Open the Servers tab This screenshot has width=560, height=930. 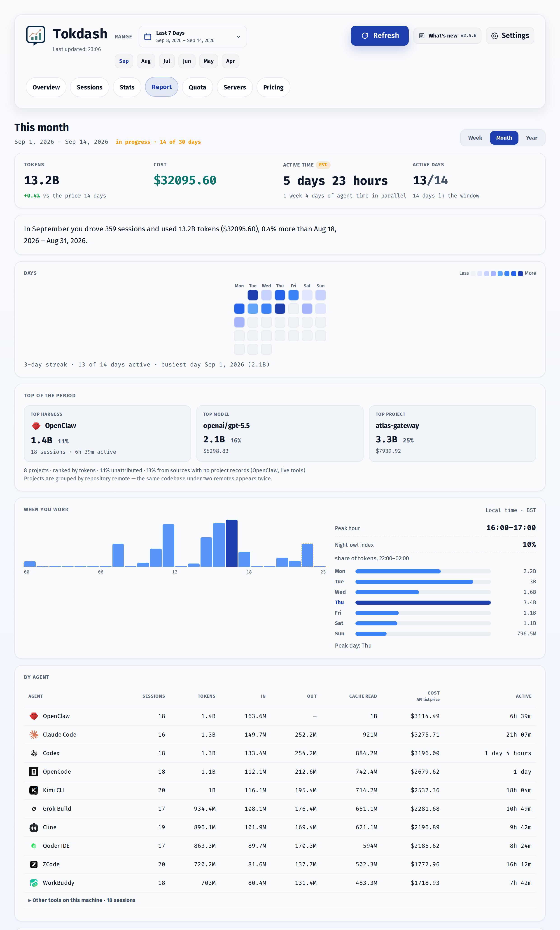click(235, 87)
